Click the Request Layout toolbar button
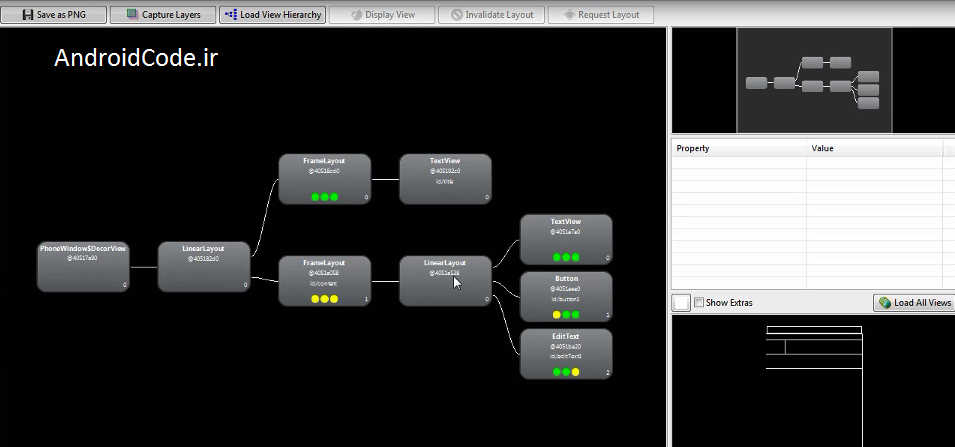The width and height of the screenshot is (955, 447). coord(602,15)
